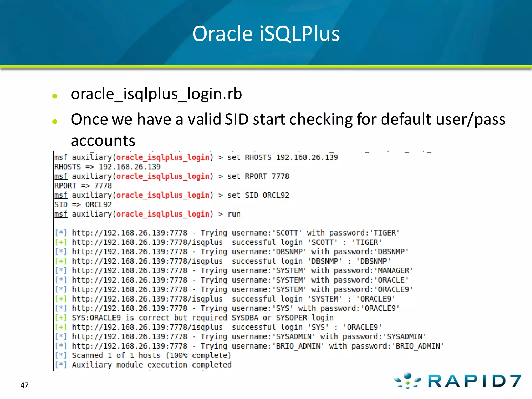Click the slide number 47
Screen dimensions: 532x399
(24, 385)
